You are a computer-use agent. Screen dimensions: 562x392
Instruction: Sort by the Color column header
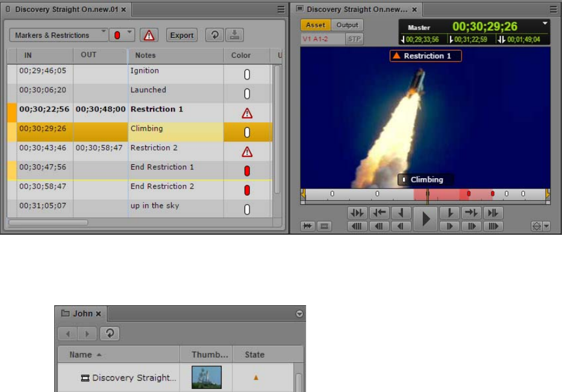(246, 55)
